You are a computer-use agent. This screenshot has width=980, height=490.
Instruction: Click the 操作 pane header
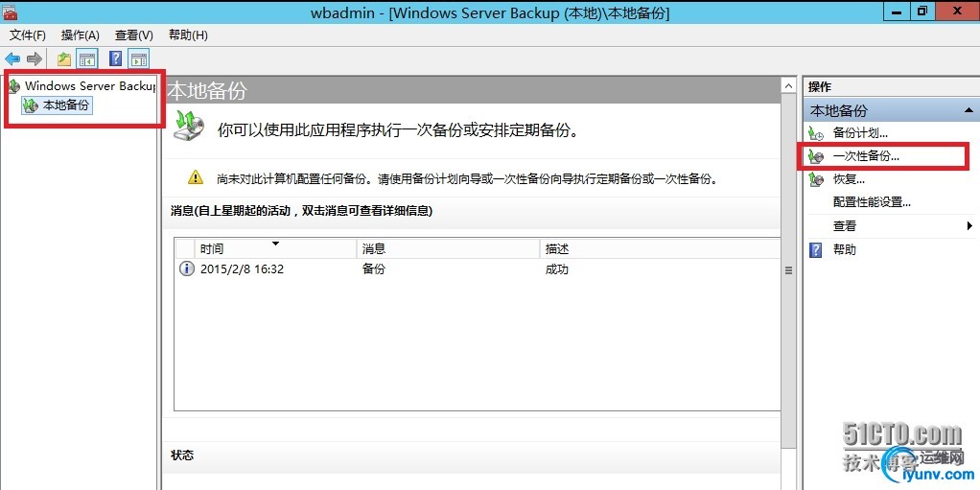tap(820, 87)
